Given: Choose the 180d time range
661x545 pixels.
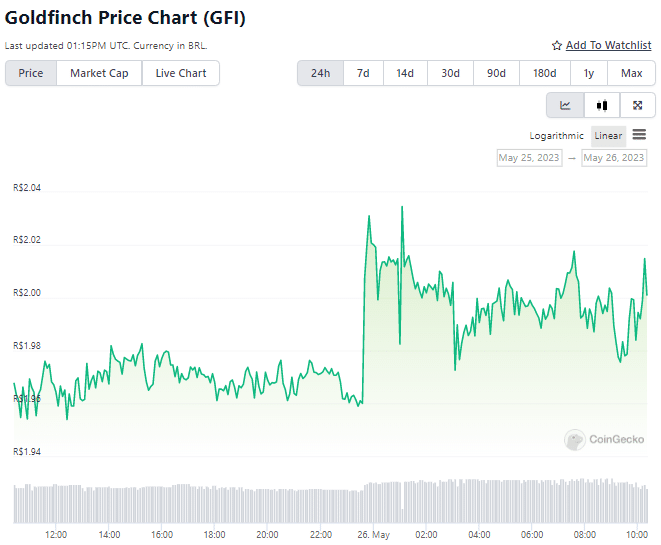Looking at the screenshot, I should point(545,73).
